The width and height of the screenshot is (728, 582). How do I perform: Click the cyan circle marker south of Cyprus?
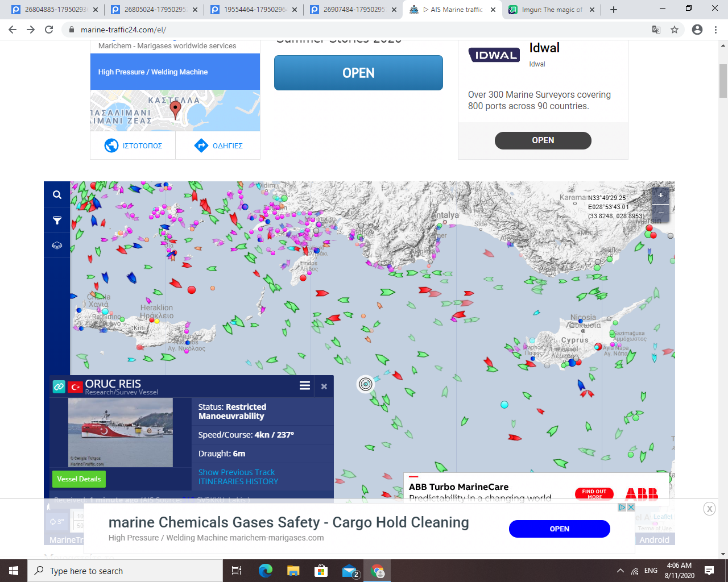[504, 405]
